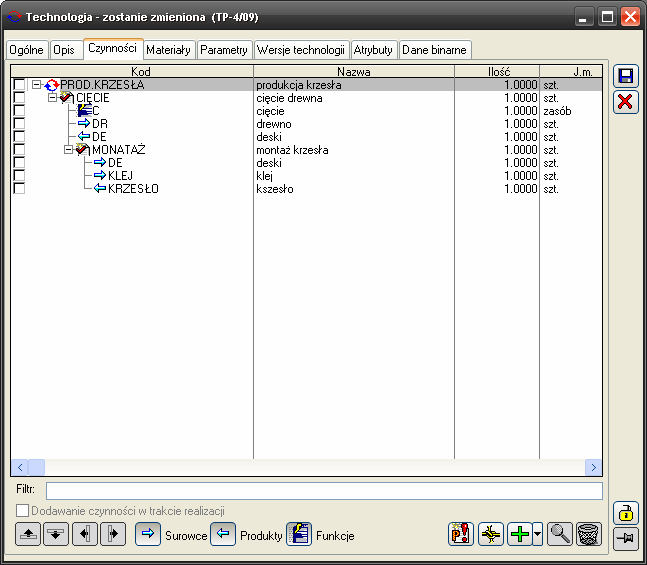The image size is (647, 565).
Task: Click the P! warning icon button
Action: coord(461,534)
